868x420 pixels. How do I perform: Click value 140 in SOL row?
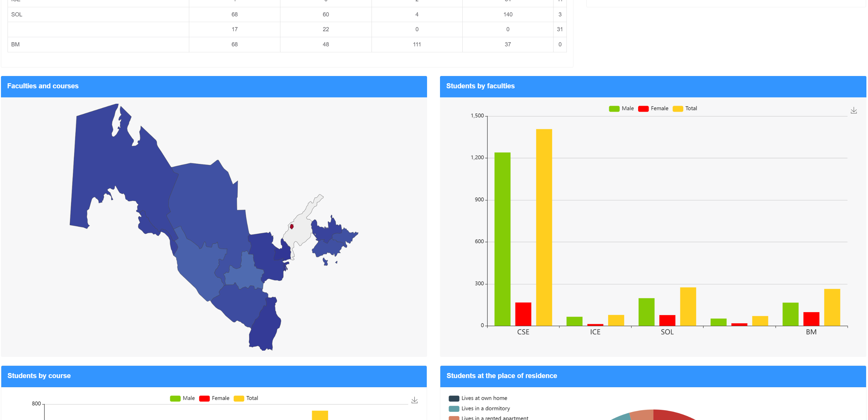pyautogui.click(x=508, y=15)
